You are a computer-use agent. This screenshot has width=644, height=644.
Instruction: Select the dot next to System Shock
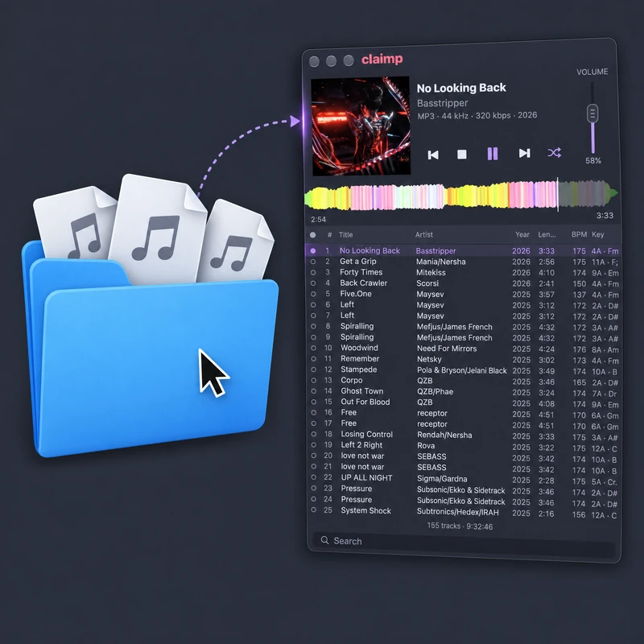(313, 510)
